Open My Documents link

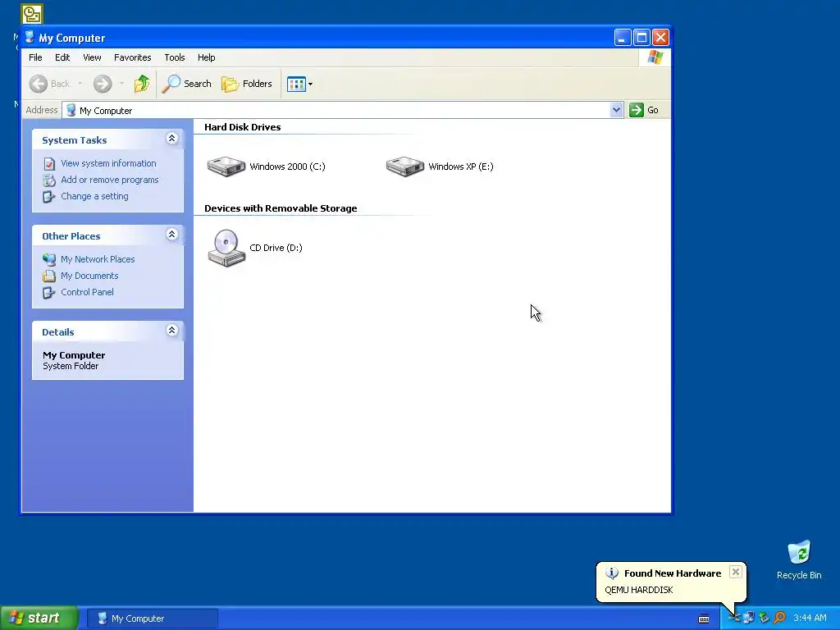coord(89,276)
